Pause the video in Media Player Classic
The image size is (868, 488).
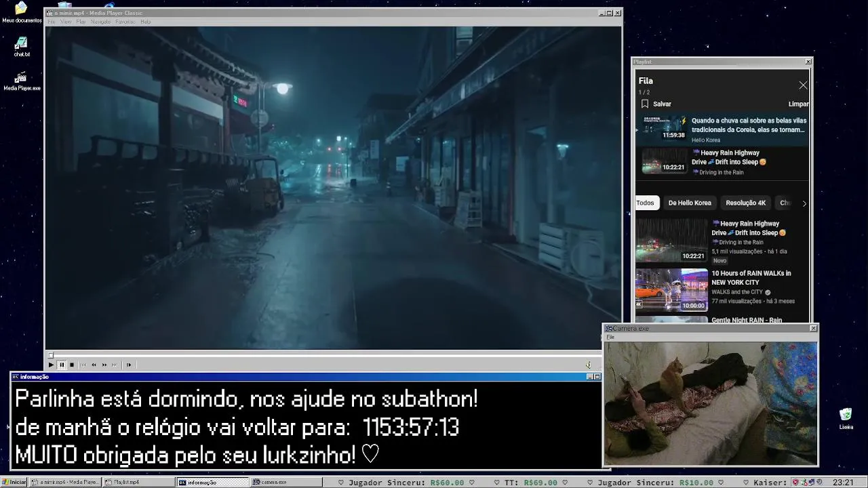(x=61, y=365)
